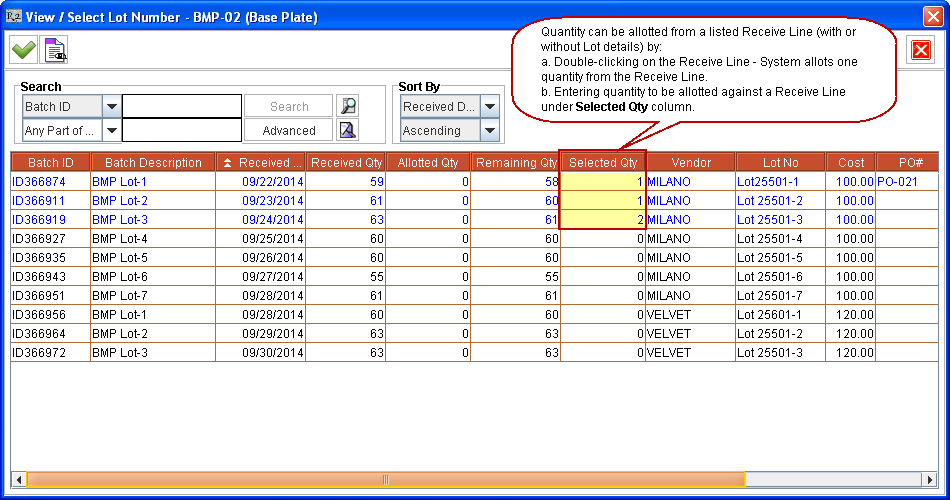Select the Selected Qty cell for BMP Lot-3 MILANO
The image size is (950, 500).
[602, 219]
